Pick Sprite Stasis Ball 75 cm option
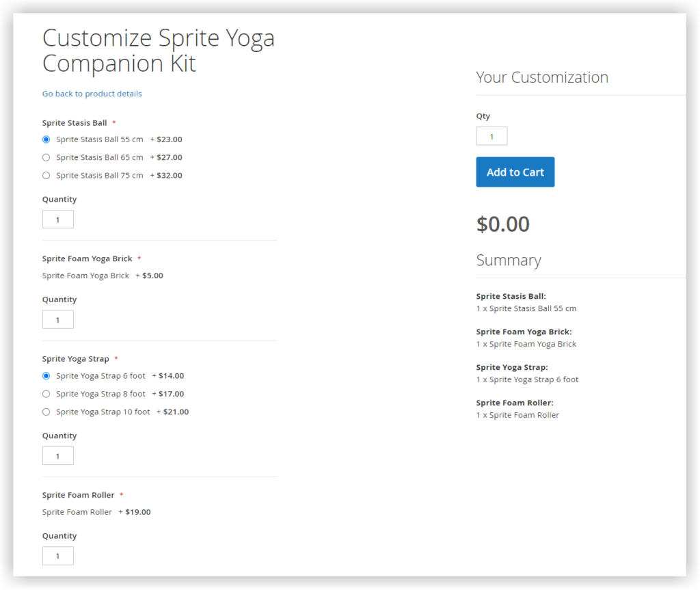The height and width of the screenshot is (590, 700). coord(46,176)
